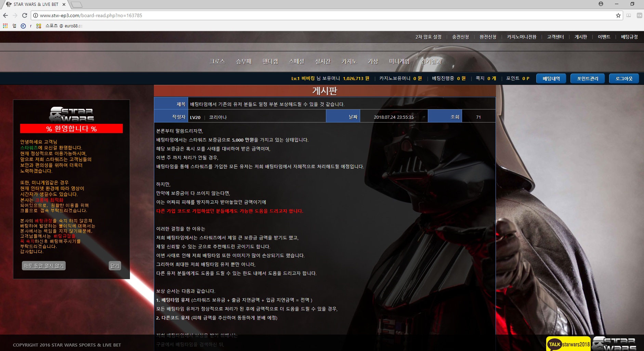Select the 승무패 betting category

click(244, 61)
